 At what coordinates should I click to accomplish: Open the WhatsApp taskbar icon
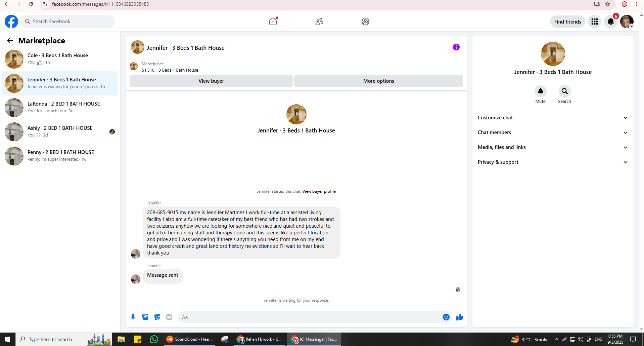154,339
